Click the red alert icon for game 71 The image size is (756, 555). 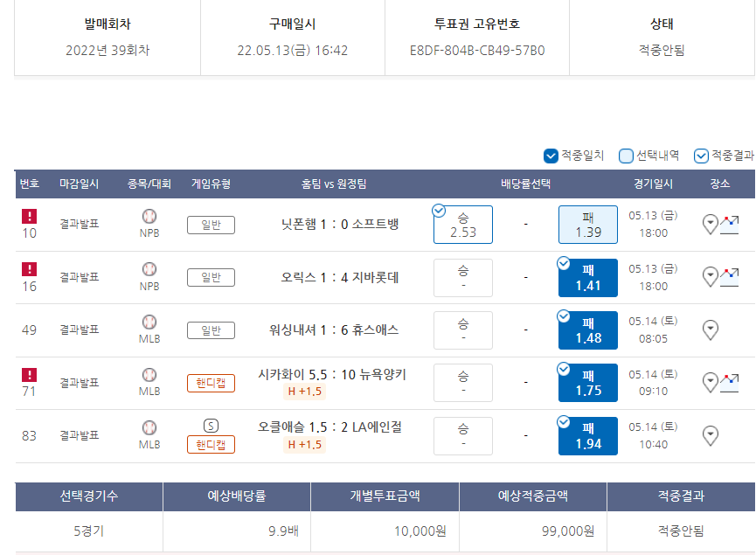tap(30, 375)
